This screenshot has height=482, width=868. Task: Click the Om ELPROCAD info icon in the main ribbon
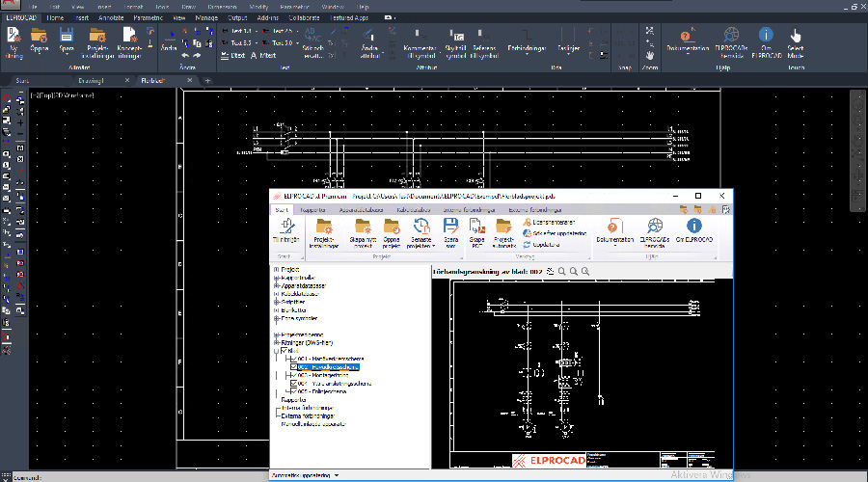[x=766, y=36]
